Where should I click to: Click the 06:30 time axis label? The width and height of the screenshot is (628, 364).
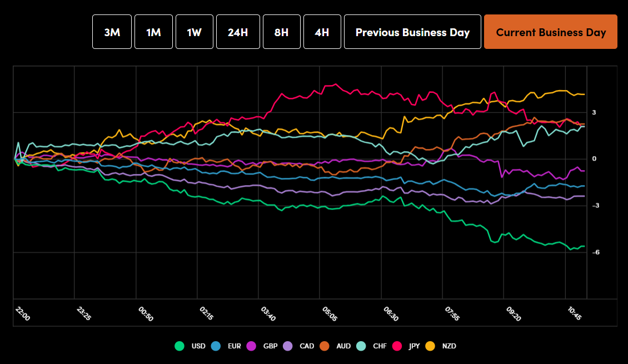click(391, 313)
